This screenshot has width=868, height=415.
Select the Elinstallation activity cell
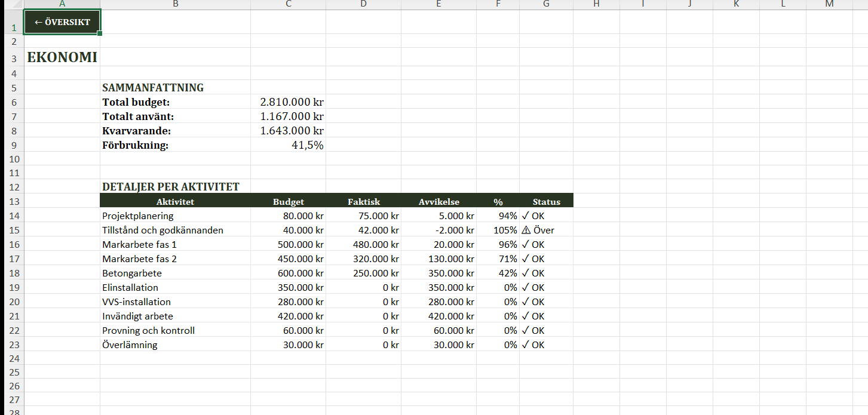pyautogui.click(x=175, y=287)
